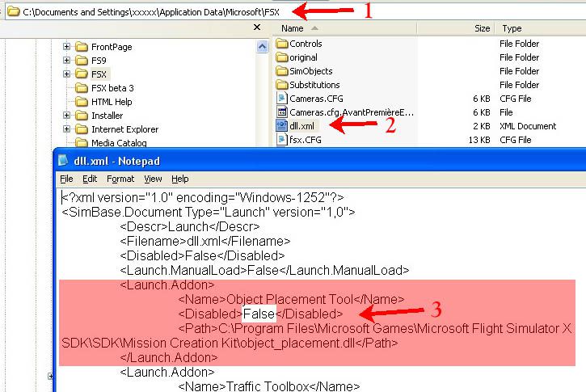Screen dimensions: 586x392
Task: Expand the FSX tree node
Action: pos(66,74)
